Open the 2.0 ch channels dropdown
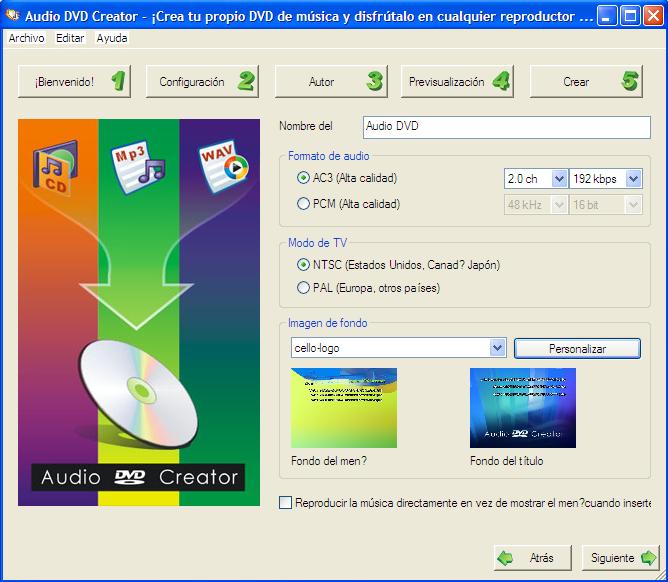The image size is (668, 582). (559, 179)
